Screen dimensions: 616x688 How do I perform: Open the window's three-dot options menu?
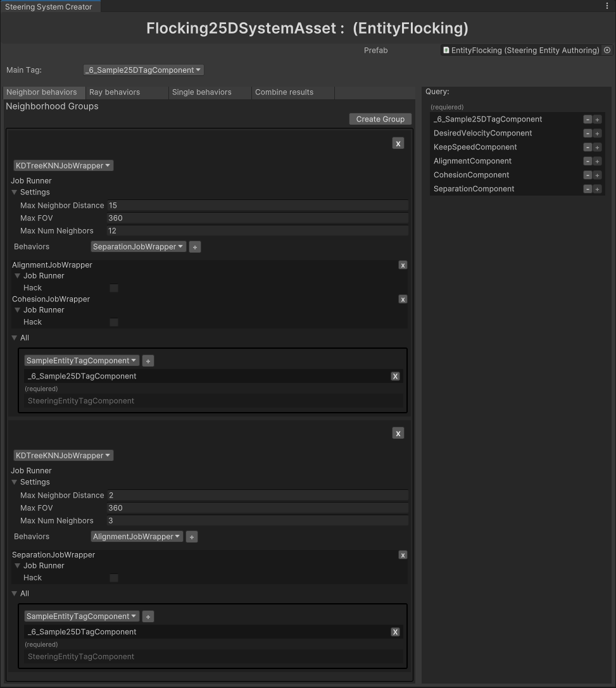(x=608, y=6)
